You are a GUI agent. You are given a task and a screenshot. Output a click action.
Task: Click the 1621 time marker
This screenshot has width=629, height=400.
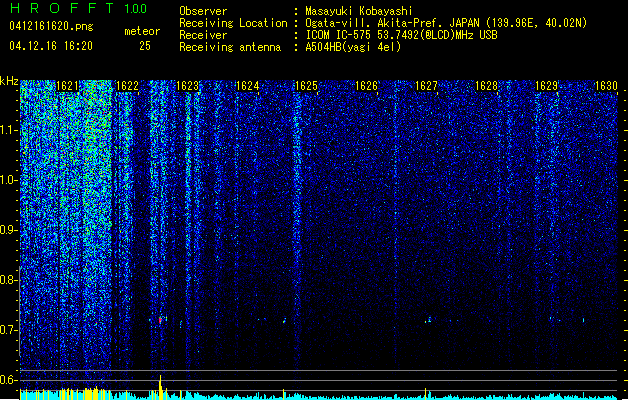(x=67, y=86)
